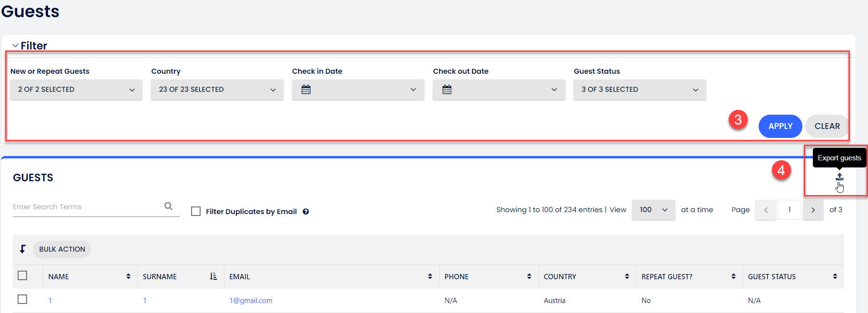
Task: Click the calendar icon in Check in Date
Action: (306, 89)
